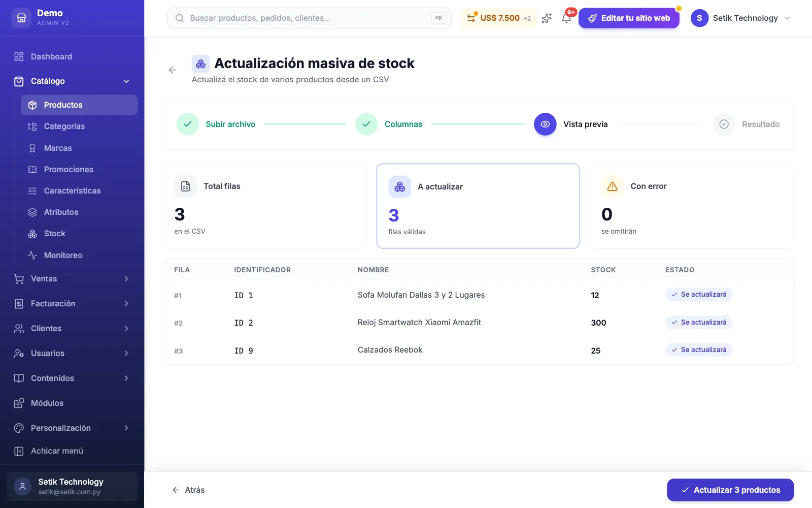Go to the Dashboard
This screenshot has width=812, height=508.
click(72, 57)
